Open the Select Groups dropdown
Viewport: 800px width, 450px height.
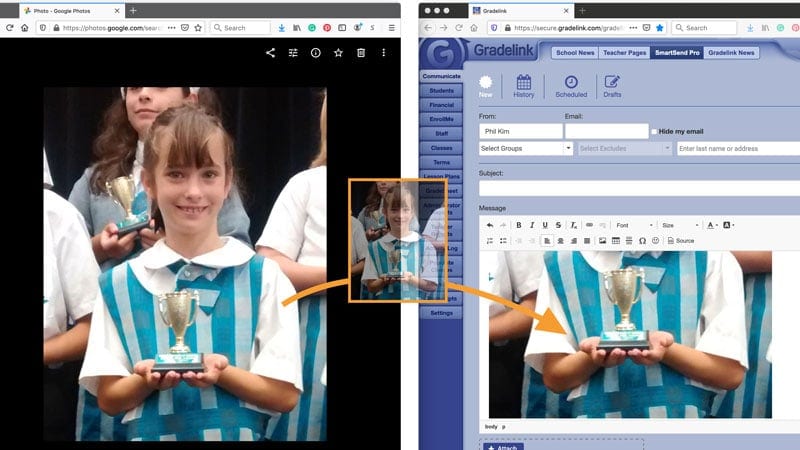tap(526, 148)
